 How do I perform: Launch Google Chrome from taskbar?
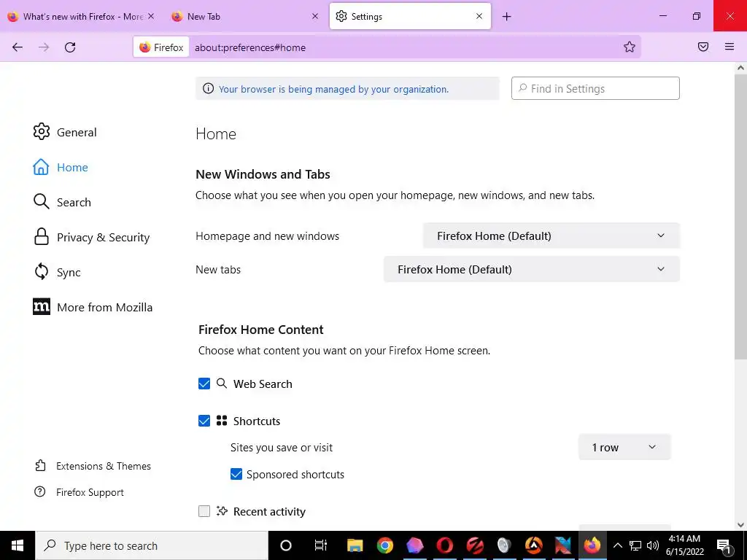pyautogui.click(x=385, y=545)
